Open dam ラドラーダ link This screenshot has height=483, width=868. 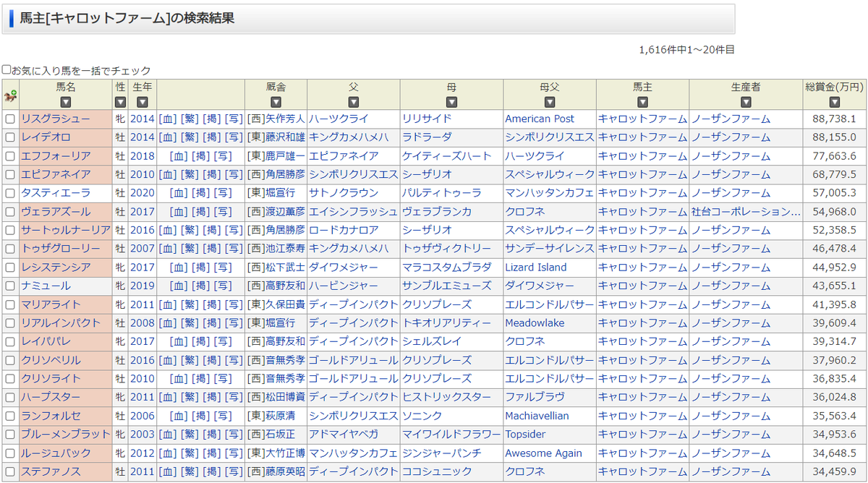pos(427,137)
